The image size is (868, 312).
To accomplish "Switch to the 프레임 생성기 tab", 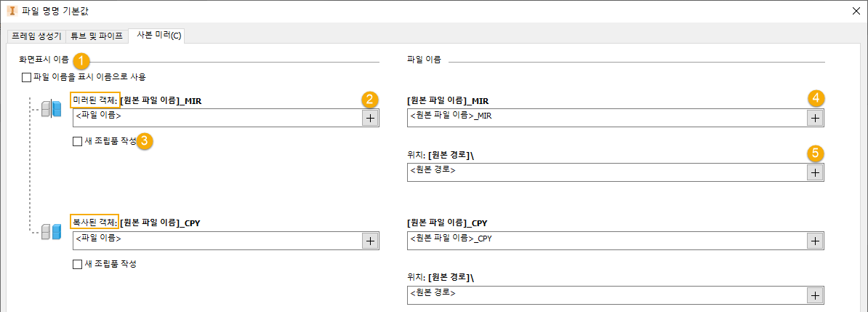I will click(36, 35).
